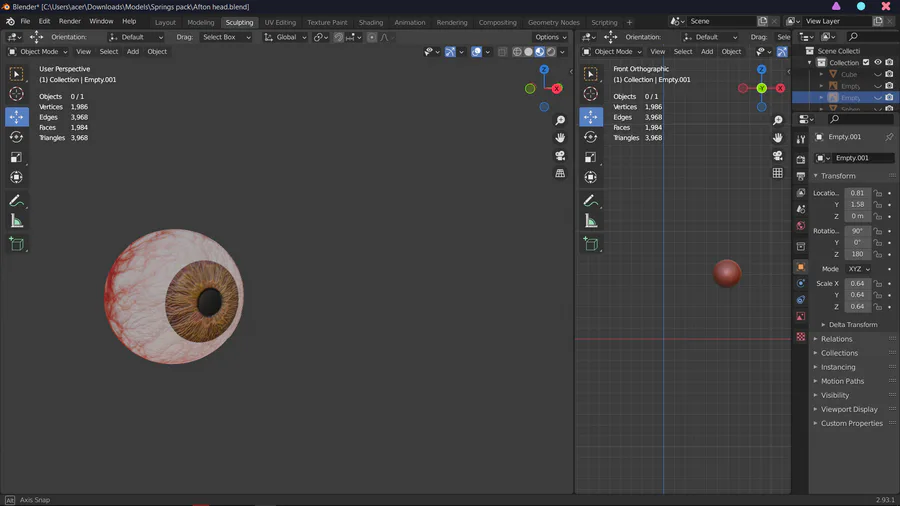Select the Add Cube tool in right viewport
Viewport: 900px width, 506px height.
[x=591, y=244]
